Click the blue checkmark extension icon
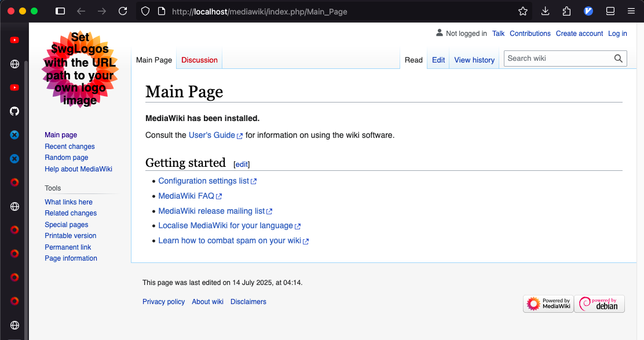 (x=588, y=11)
